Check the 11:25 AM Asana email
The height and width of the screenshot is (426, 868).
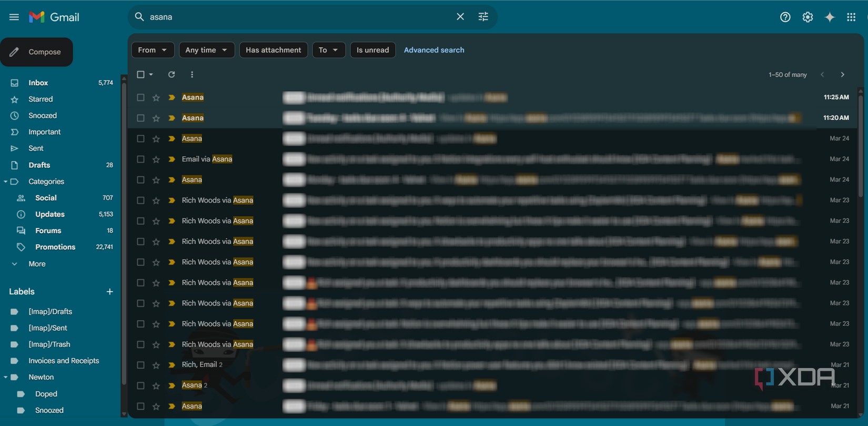pos(140,97)
